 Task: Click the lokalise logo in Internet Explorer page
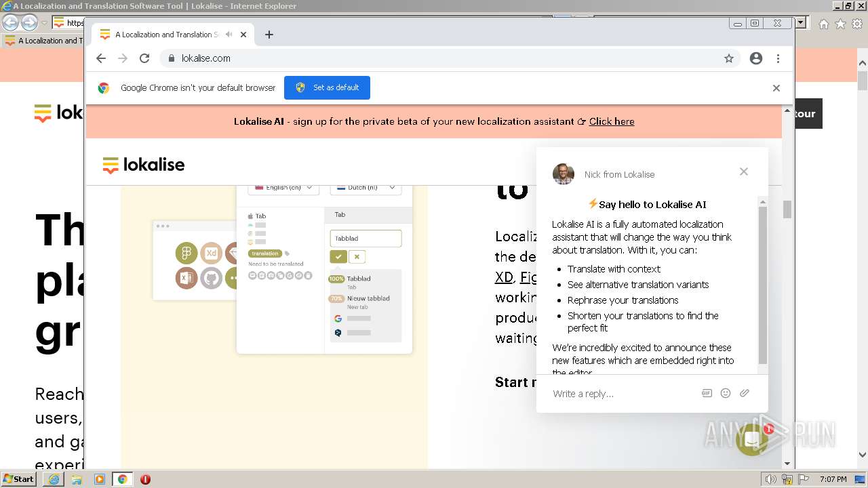tap(59, 113)
